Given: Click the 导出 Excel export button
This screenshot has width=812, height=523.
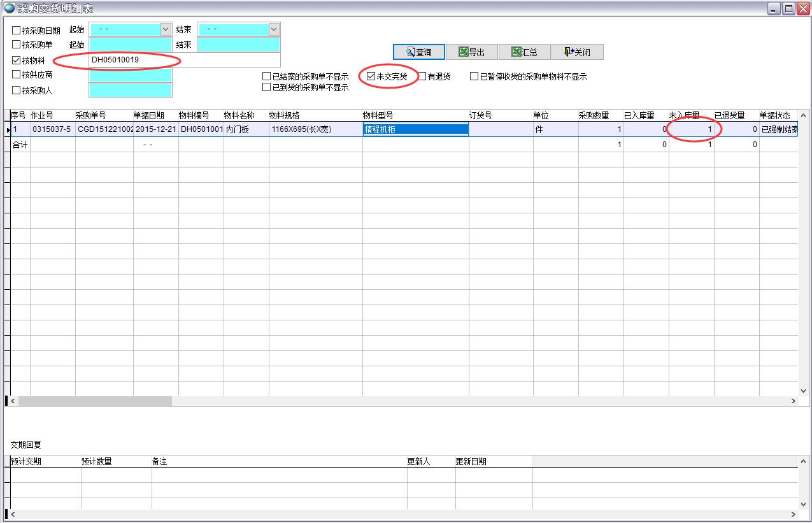Looking at the screenshot, I should (471, 52).
